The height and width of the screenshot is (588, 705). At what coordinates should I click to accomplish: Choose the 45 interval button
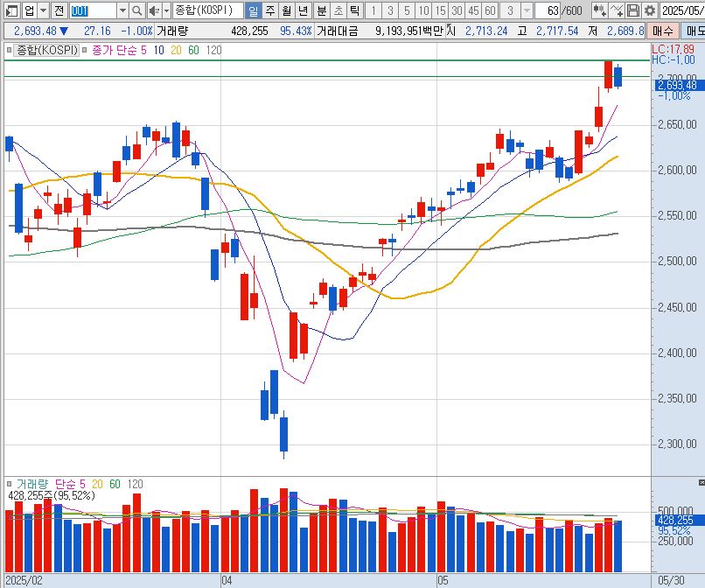[x=473, y=10]
